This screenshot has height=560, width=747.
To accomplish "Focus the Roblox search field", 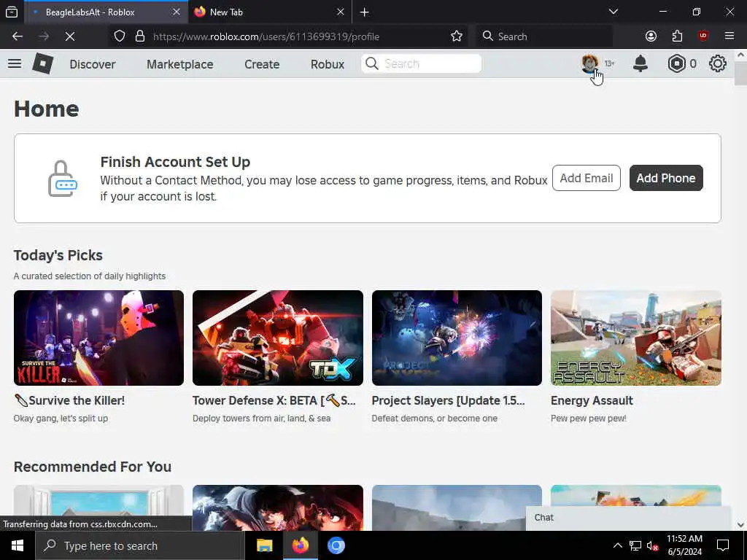I will coord(421,64).
